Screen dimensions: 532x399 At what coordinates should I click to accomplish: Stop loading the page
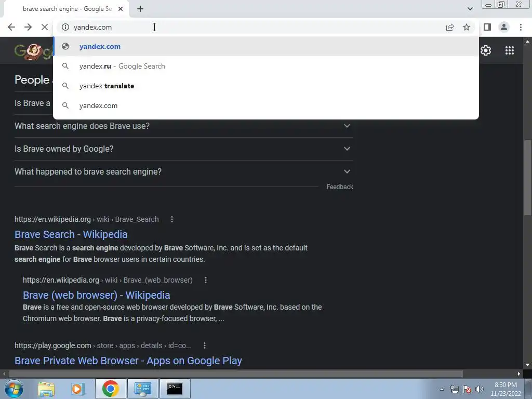pos(45,27)
